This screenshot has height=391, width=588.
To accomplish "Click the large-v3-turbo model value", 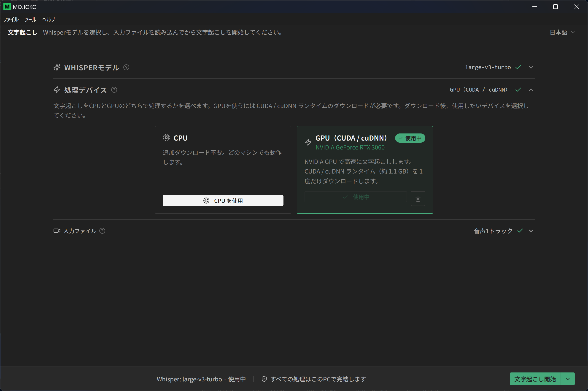I will click(x=488, y=67).
